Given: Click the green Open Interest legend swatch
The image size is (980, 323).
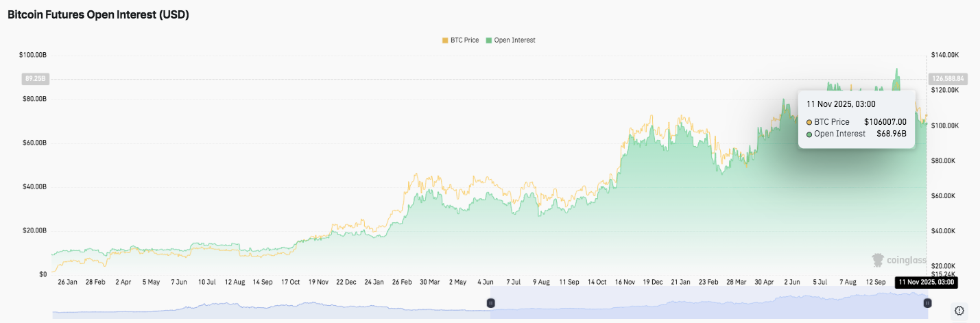Looking at the screenshot, I should pyautogui.click(x=489, y=40).
